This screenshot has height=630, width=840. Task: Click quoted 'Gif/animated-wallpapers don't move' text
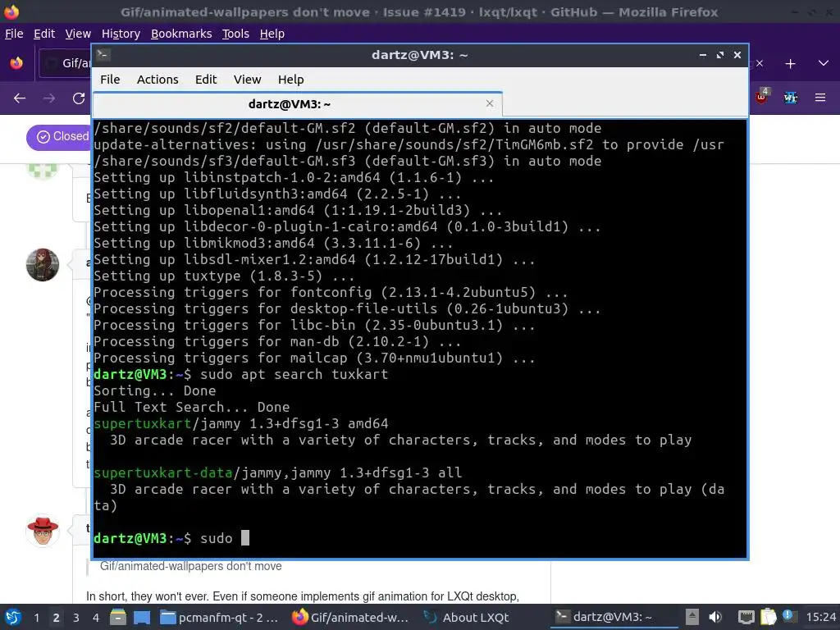click(x=190, y=566)
